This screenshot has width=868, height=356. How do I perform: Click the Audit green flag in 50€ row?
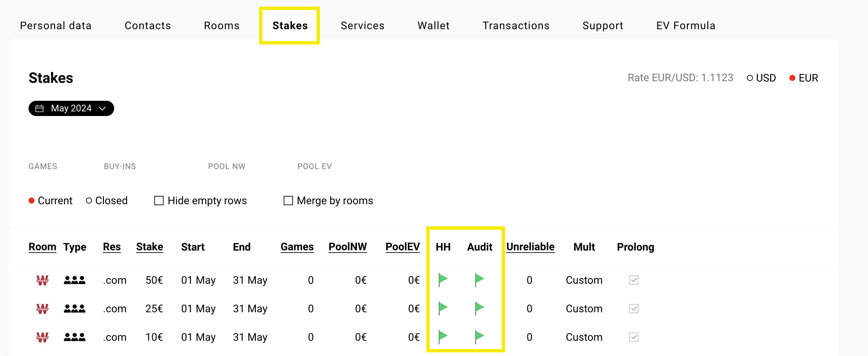coord(479,280)
